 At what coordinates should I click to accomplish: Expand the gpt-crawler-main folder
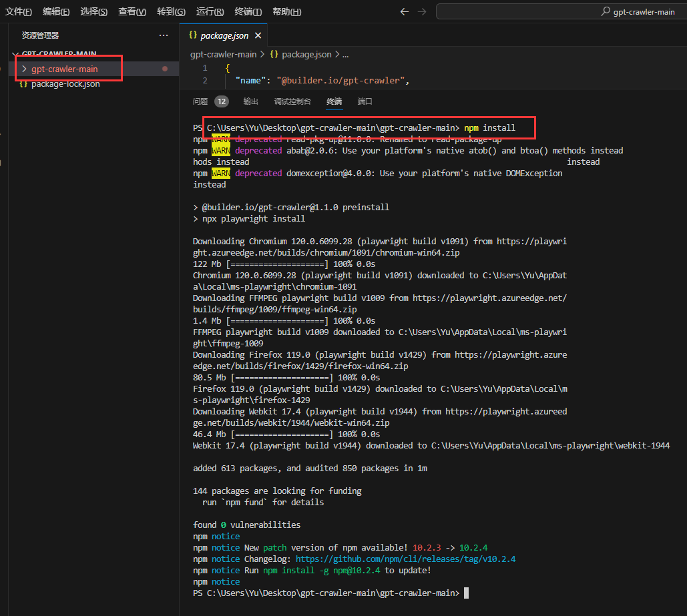pyautogui.click(x=64, y=69)
